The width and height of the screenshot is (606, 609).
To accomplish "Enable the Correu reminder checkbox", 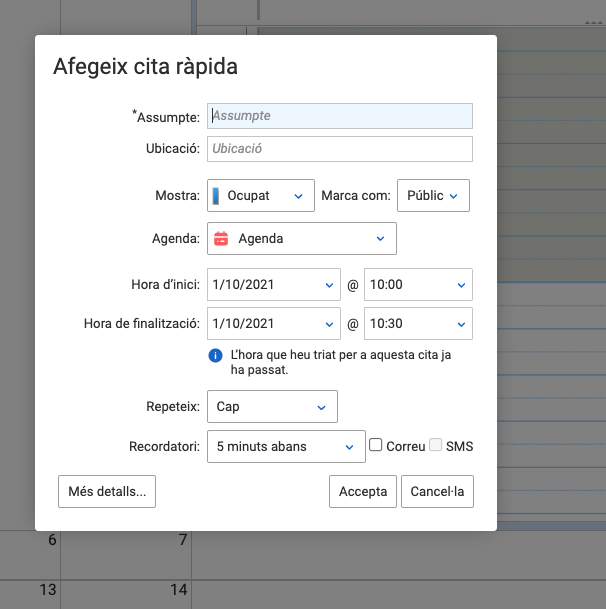I will coord(375,445).
